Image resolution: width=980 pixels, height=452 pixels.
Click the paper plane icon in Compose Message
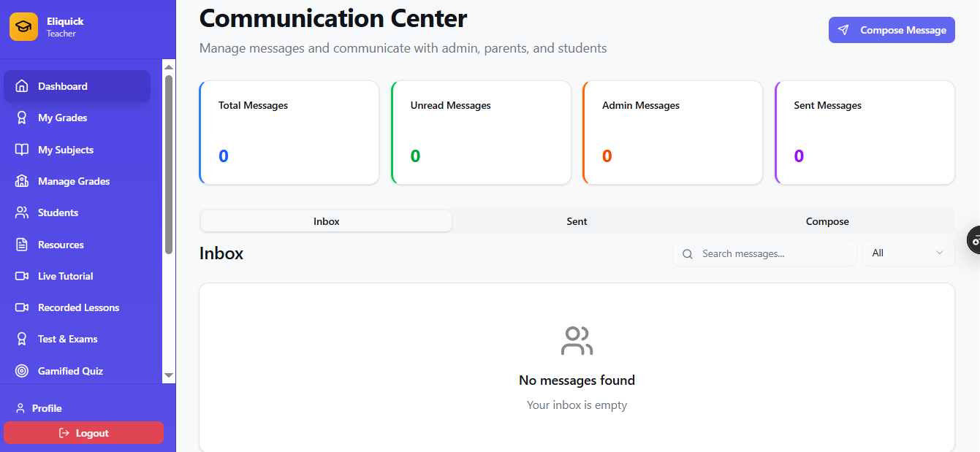tap(843, 30)
